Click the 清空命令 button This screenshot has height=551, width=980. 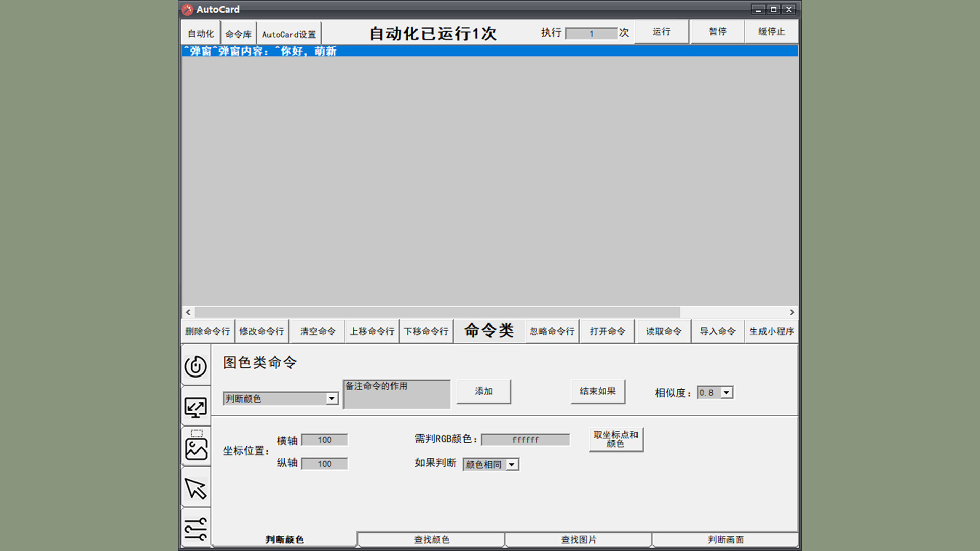pyautogui.click(x=317, y=331)
